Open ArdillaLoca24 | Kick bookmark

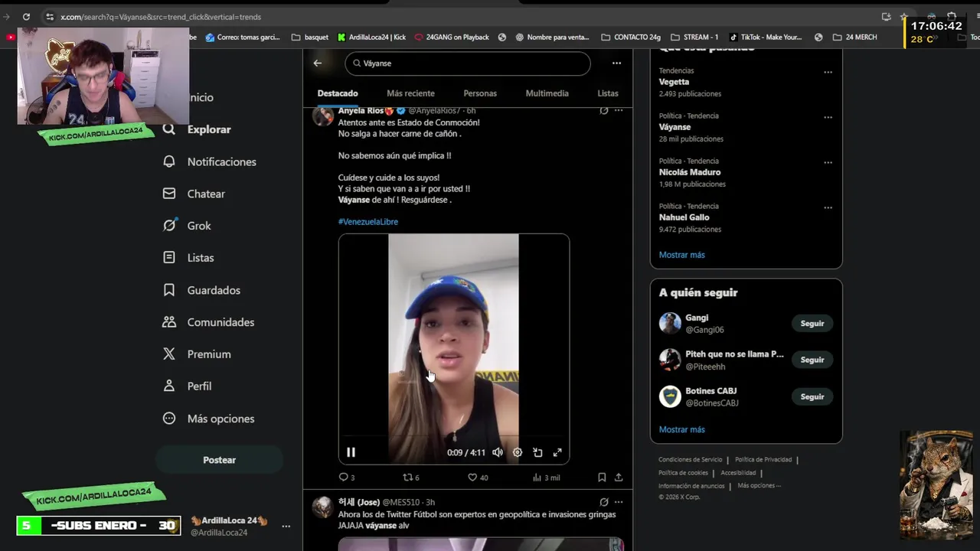tap(372, 37)
